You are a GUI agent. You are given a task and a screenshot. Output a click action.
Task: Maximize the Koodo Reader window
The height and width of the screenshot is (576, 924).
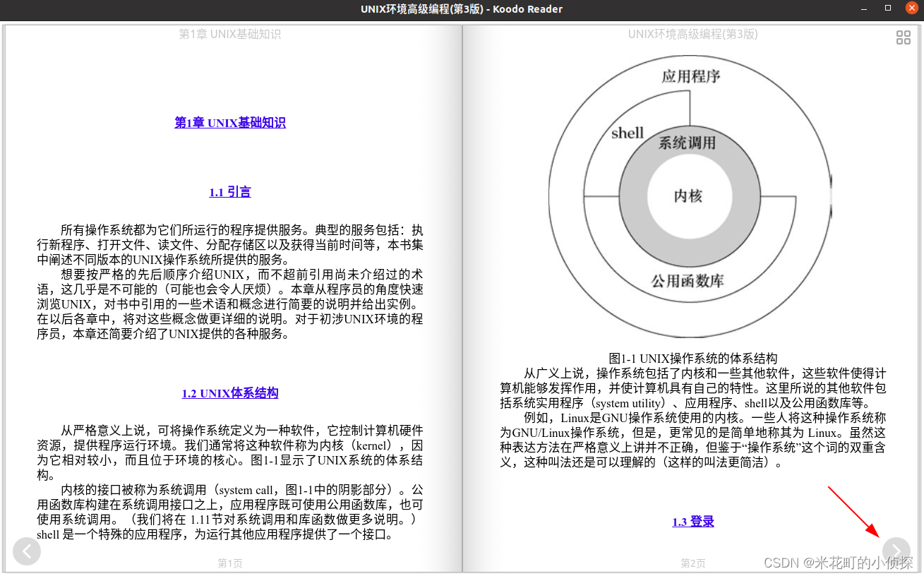click(888, 9)
